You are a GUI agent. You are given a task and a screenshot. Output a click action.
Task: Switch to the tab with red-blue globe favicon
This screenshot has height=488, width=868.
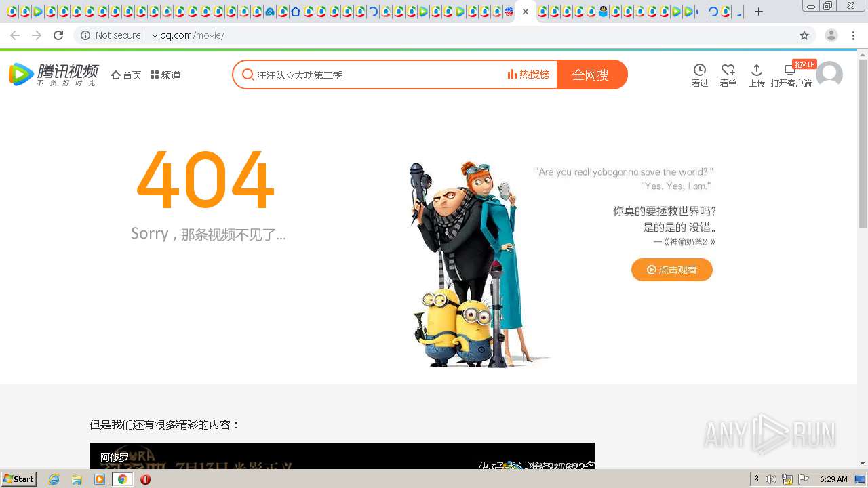[x=509, y=12]
